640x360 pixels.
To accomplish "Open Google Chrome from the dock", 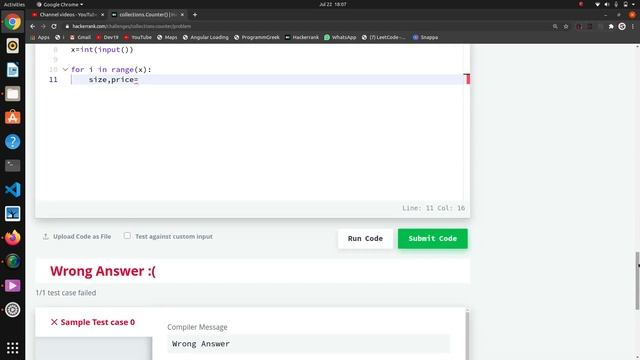I will [12, 22].
